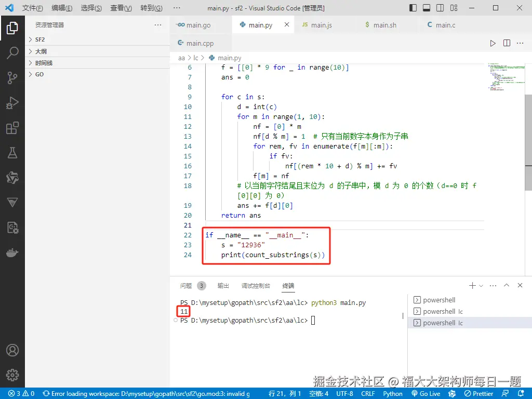Open the Testing flask icon
The image size is (532, 399).
pos(12,153)
